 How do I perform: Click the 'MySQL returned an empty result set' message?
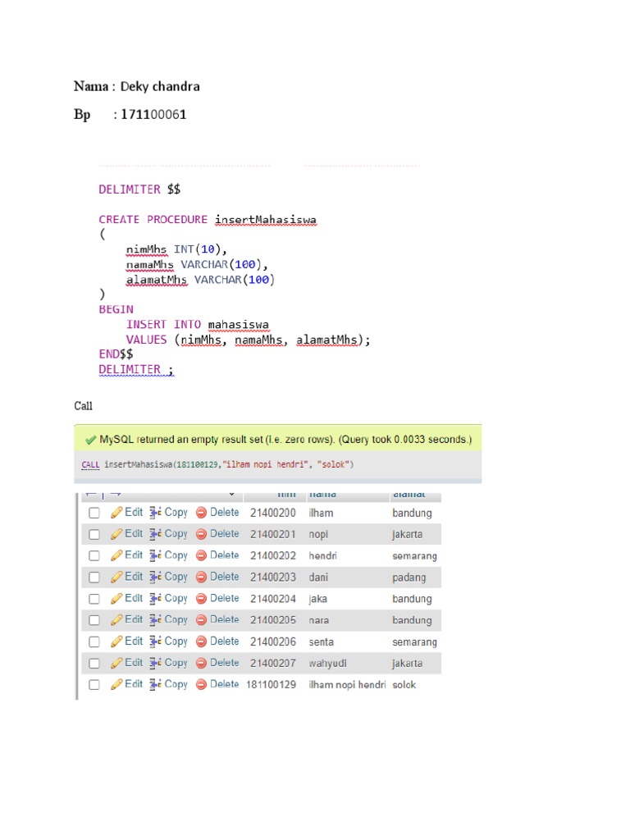(285, 440)
